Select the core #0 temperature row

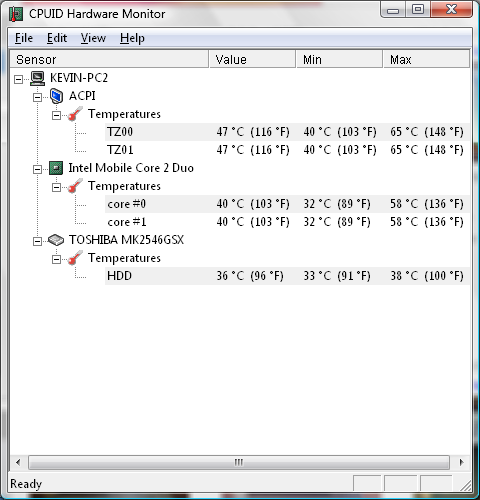287,204
